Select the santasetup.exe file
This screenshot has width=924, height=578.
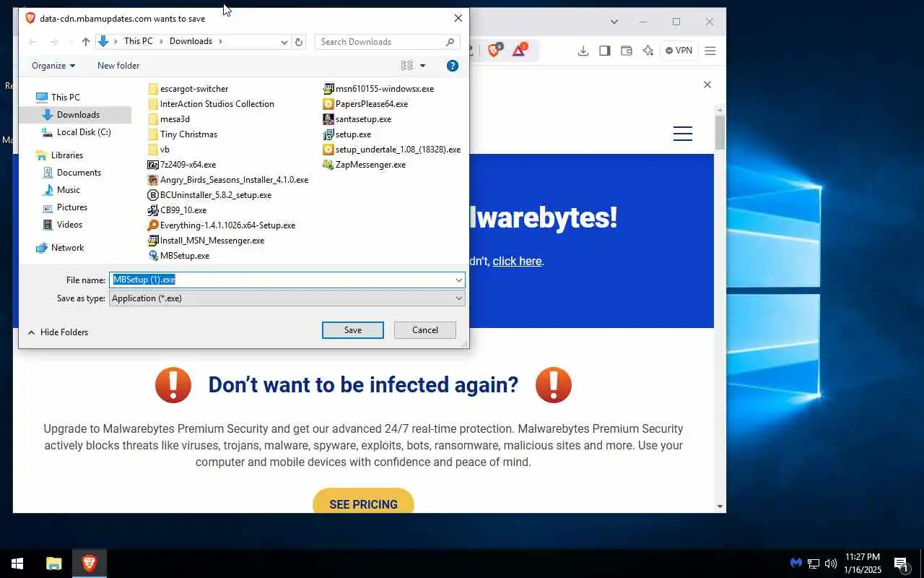click(357, 119)
